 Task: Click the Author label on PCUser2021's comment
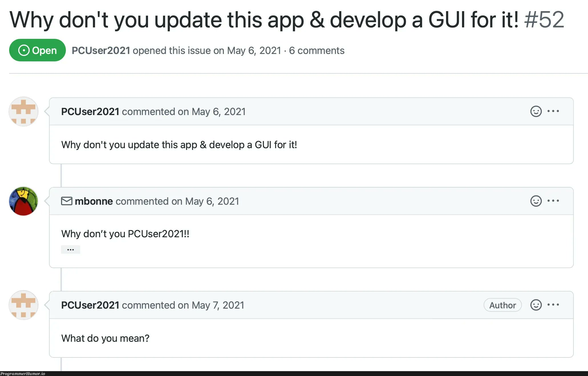tap(504, 305)
